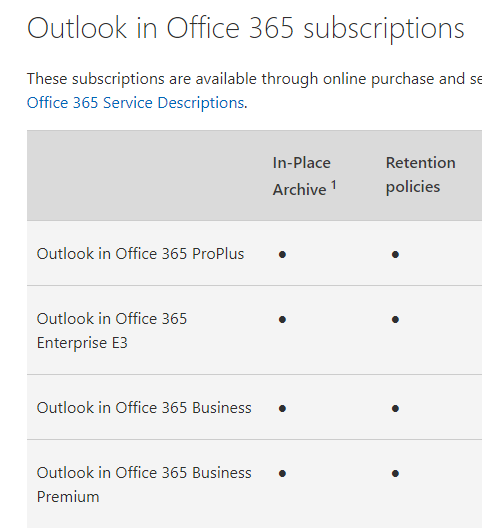
Task: Click the footnote 1 superscript after Archive
Action: pyautogui.click(x=333, y=185)
